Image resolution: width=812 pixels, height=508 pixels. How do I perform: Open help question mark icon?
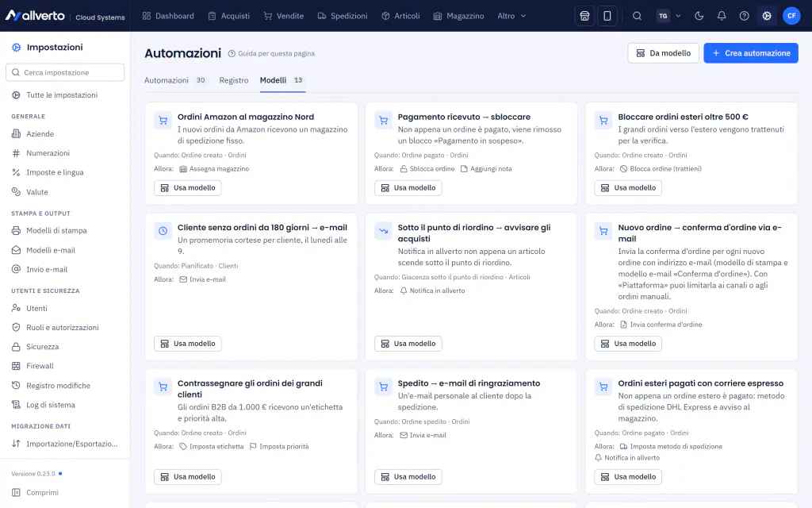744,16
